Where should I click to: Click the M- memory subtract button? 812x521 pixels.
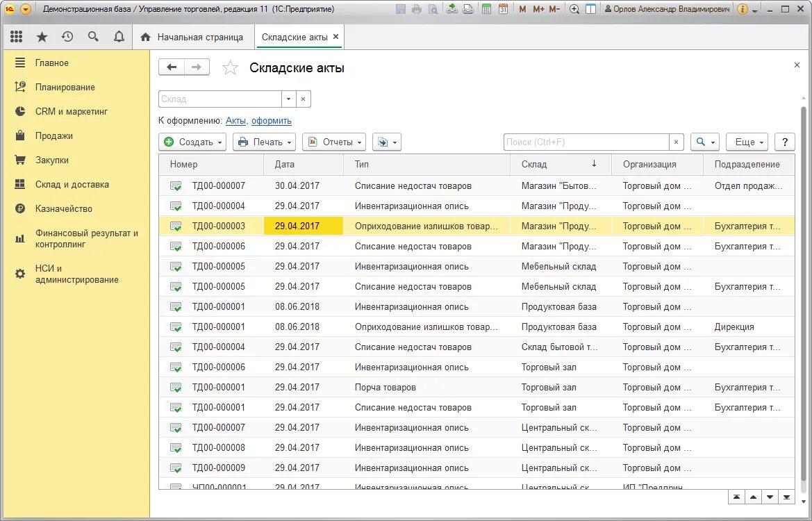click(554, 9)
